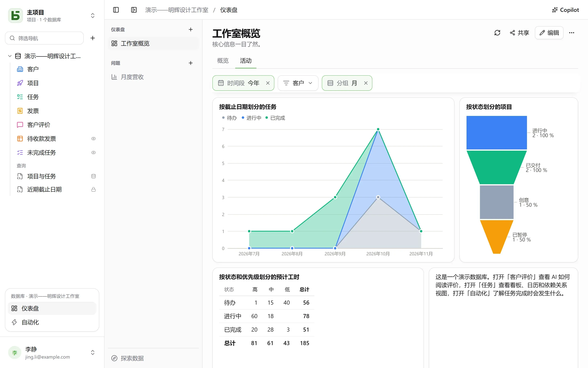Click the 共享 share button
The width and height of the screenshot is (588, 368).
519,33
